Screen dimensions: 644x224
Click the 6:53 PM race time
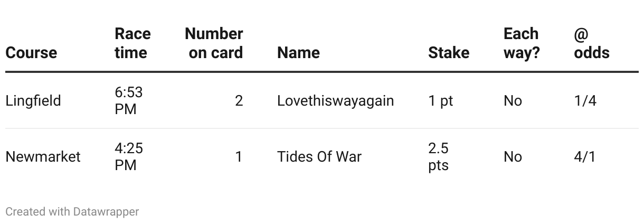(128, 101)
